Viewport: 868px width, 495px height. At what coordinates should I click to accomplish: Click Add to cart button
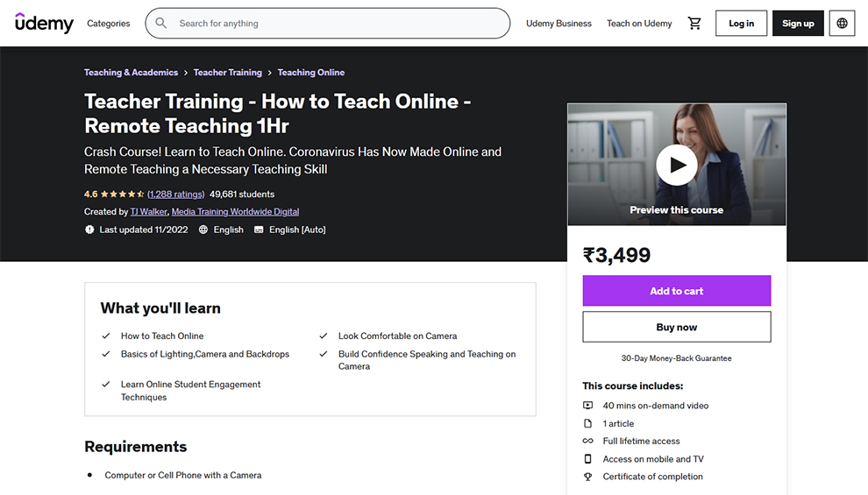[677, 291]
